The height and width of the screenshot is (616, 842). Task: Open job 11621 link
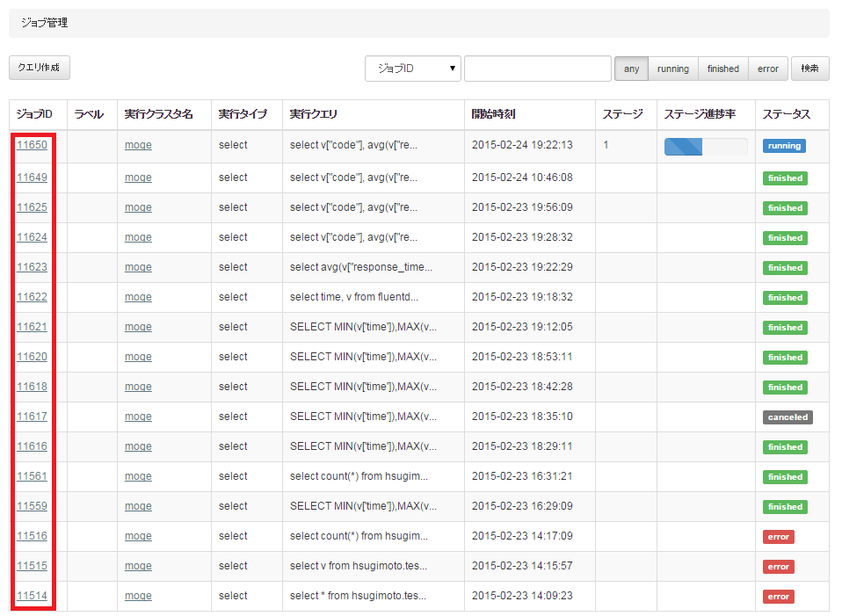pos(32,327)
